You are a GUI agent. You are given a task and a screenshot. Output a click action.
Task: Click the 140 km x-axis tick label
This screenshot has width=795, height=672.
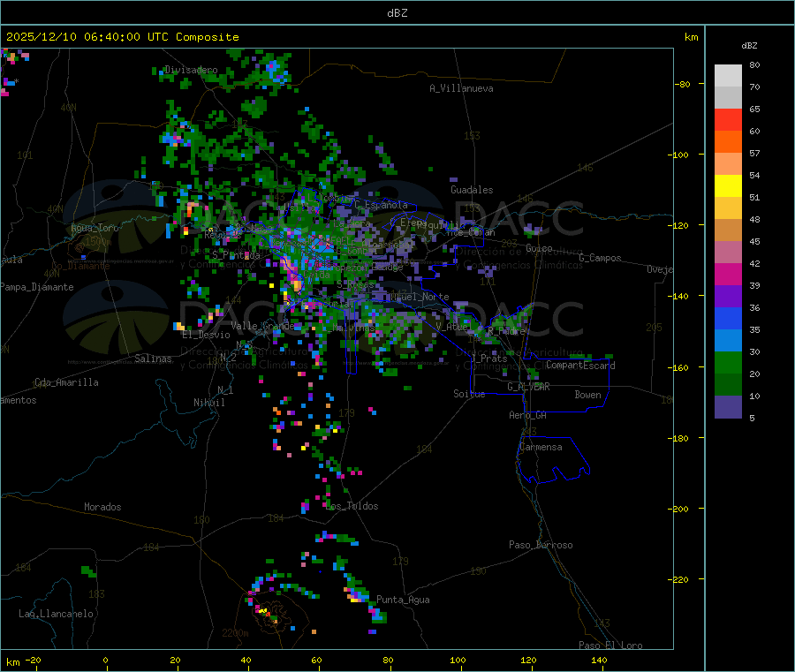pos(599,660)
